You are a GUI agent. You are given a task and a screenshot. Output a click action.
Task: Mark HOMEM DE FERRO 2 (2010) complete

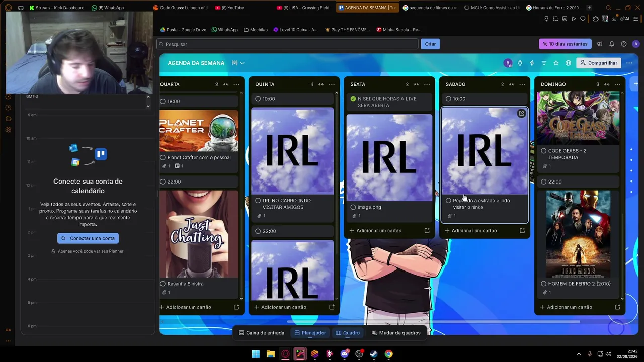[544, 284]
